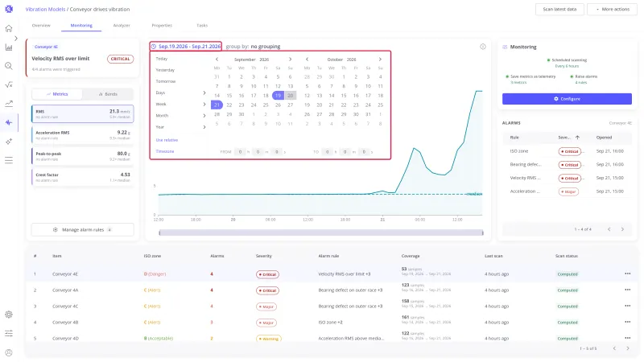
Task: Select the RMS metric card
Action: pyautogui.click(x=83, y=113)
